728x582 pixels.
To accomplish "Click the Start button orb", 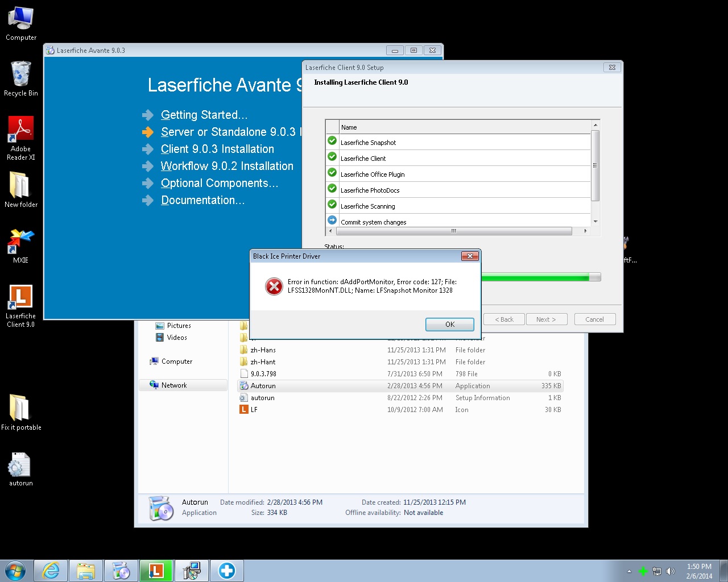I will click(x=15, y=571).
